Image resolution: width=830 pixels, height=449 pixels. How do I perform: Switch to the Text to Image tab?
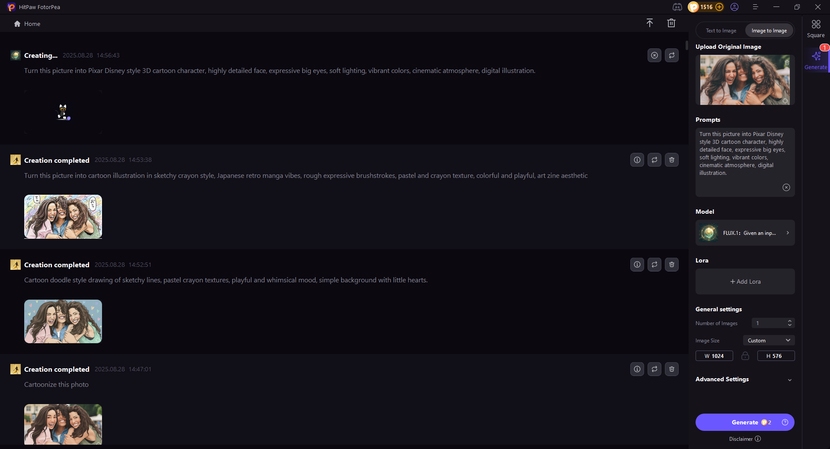point(720,31)
